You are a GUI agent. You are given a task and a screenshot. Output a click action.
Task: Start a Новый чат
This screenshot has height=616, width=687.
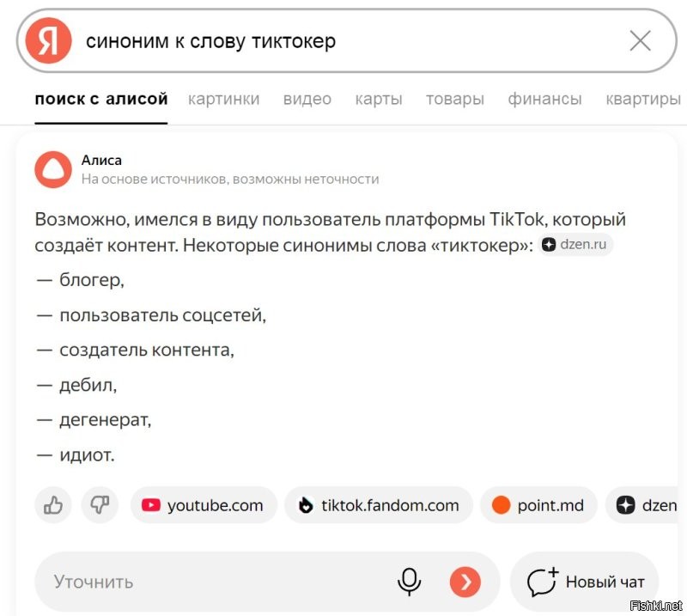pos(585,582)
